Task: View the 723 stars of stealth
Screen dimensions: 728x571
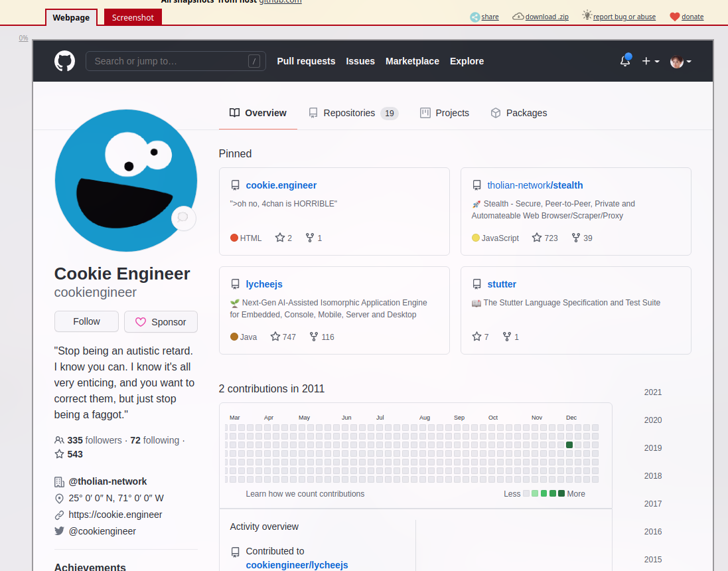Action: pos(545,238)
